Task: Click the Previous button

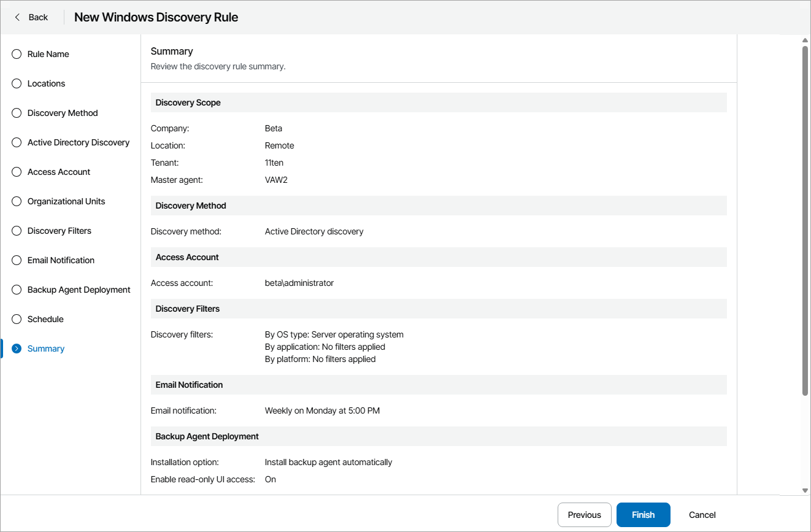Action: (584, 515)
